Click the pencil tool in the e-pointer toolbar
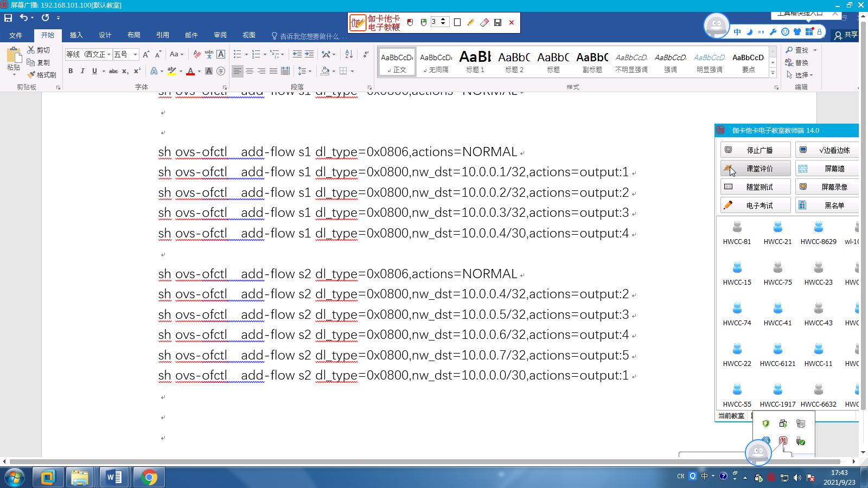The image size is (868, 488). (470, 22)
